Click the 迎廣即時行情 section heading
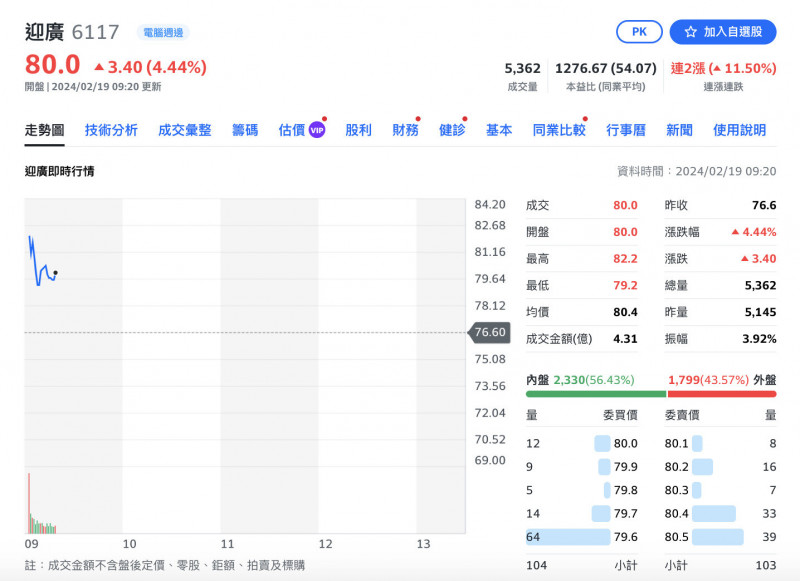 pos(60,171)
